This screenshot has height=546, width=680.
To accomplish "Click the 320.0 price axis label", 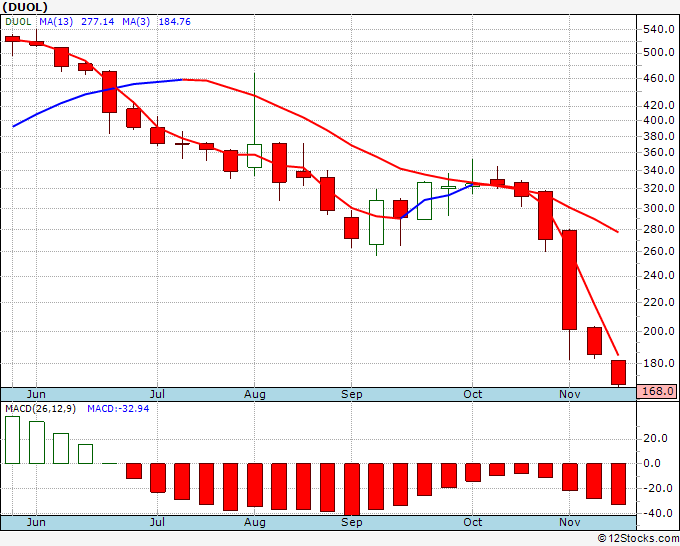I will (659, 188).
